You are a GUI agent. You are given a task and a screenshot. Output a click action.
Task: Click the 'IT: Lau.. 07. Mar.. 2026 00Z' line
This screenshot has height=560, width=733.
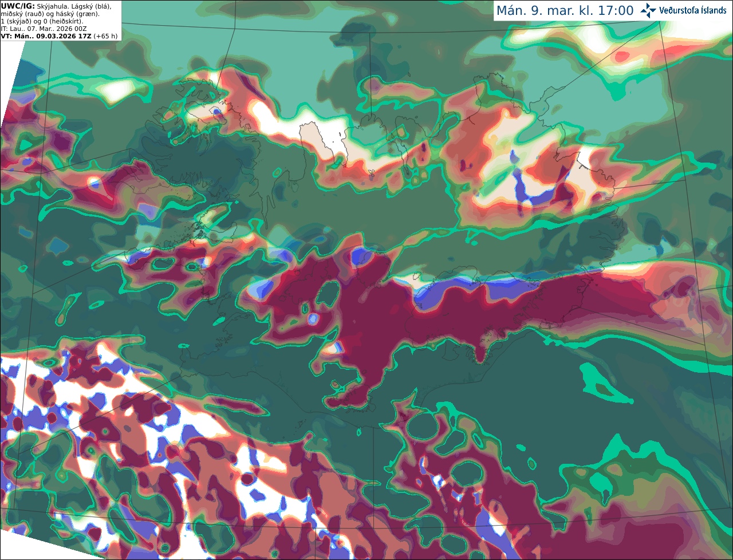coord(44,29)
